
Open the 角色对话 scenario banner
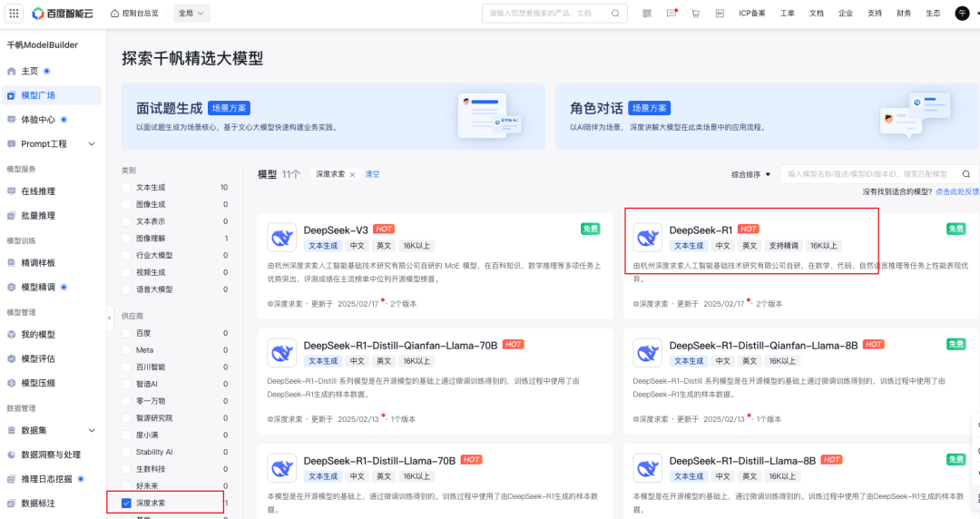[768, 116]
